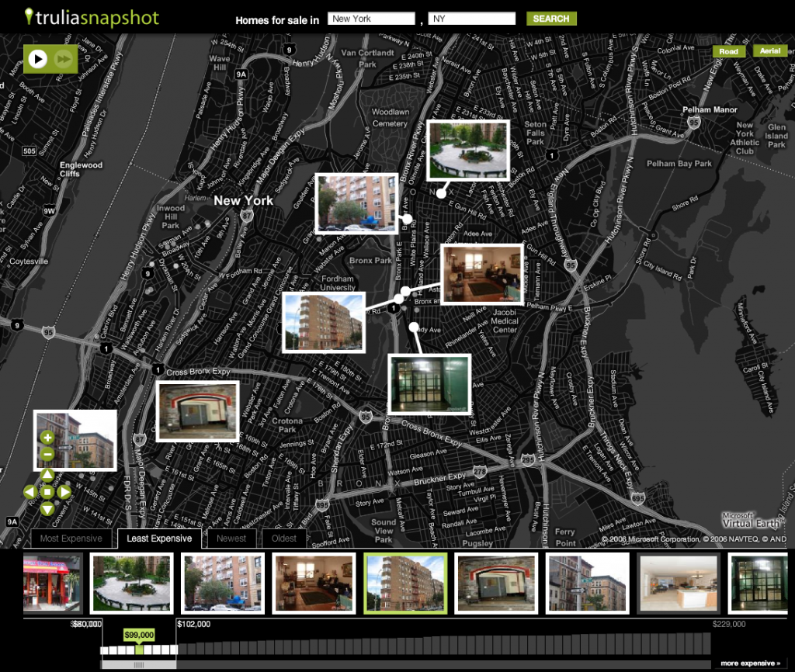This screenshot has height=672, width=795.
Task: Pan the map up with the arrow
Action: tap(47, 475)
